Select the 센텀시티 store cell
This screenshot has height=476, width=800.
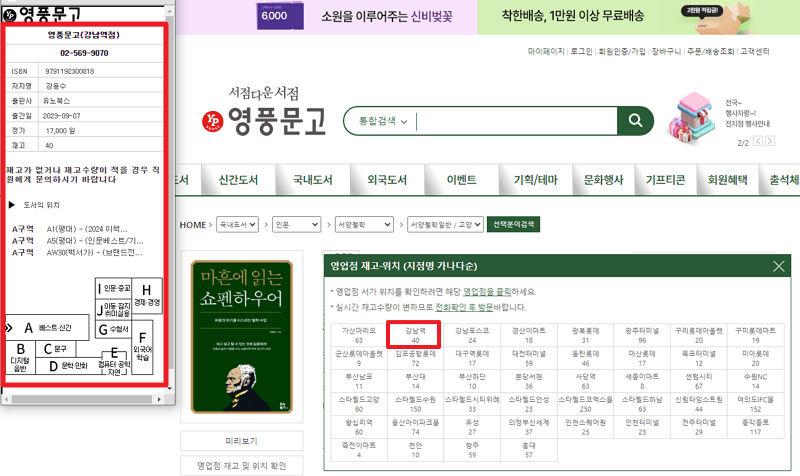pos(698,381)
